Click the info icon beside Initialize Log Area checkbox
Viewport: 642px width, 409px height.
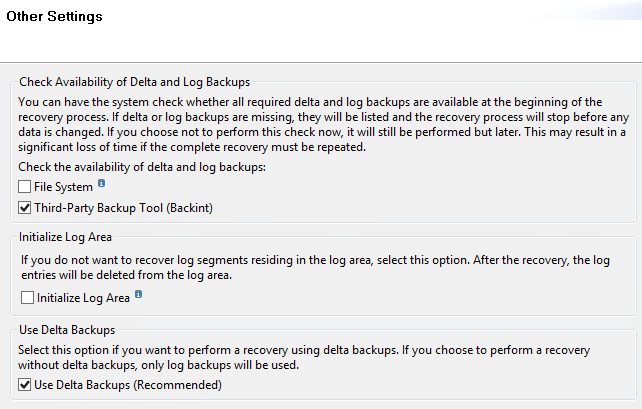(138, 295)
